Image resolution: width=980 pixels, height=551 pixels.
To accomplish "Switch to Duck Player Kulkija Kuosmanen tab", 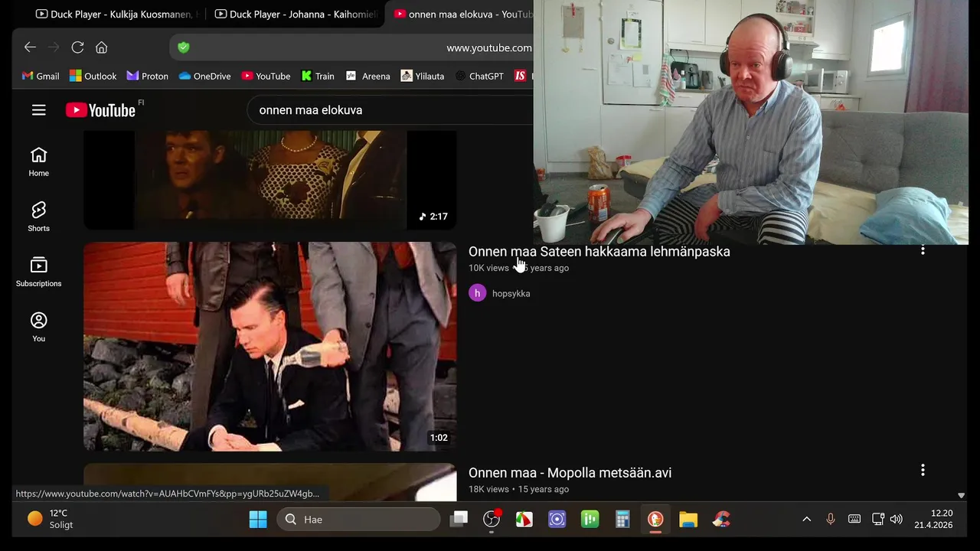I will click(116, 15).
